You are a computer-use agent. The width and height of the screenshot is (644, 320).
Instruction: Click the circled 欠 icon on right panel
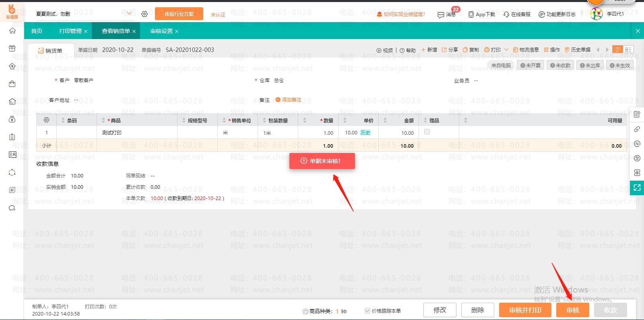[637, 158]
